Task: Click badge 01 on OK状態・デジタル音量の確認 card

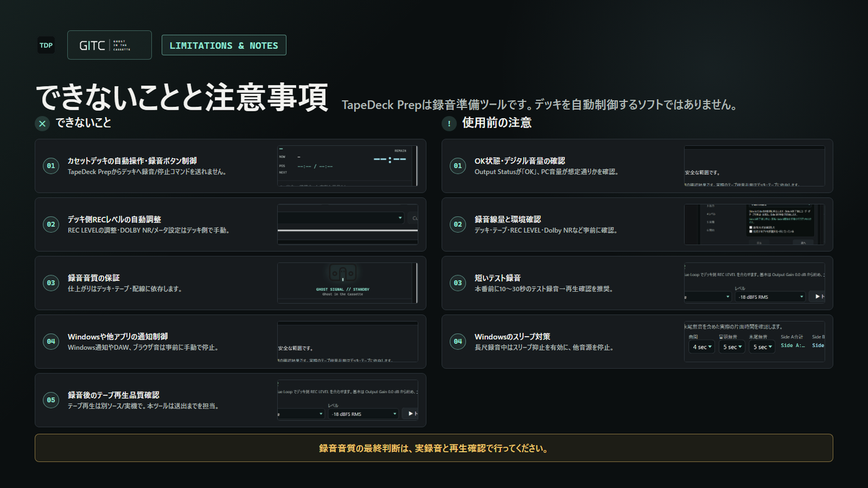Action: pyautogui.click(x=458, y=166)
